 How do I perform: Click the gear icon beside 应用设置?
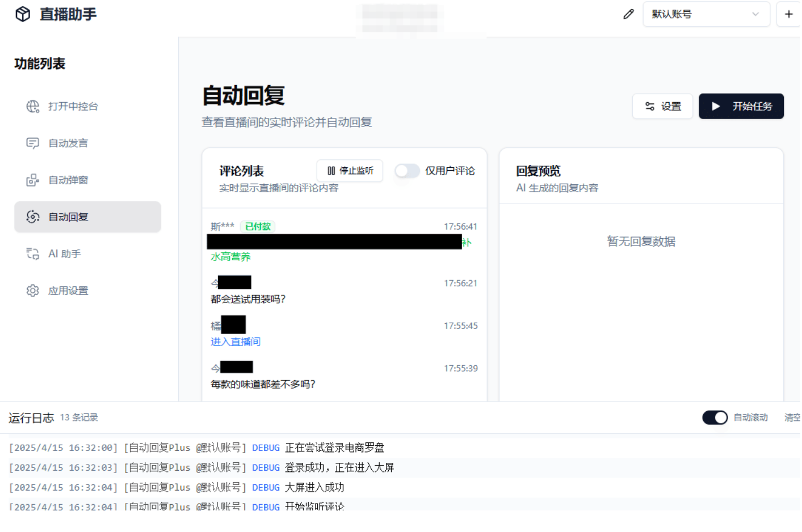click(33, 291)
